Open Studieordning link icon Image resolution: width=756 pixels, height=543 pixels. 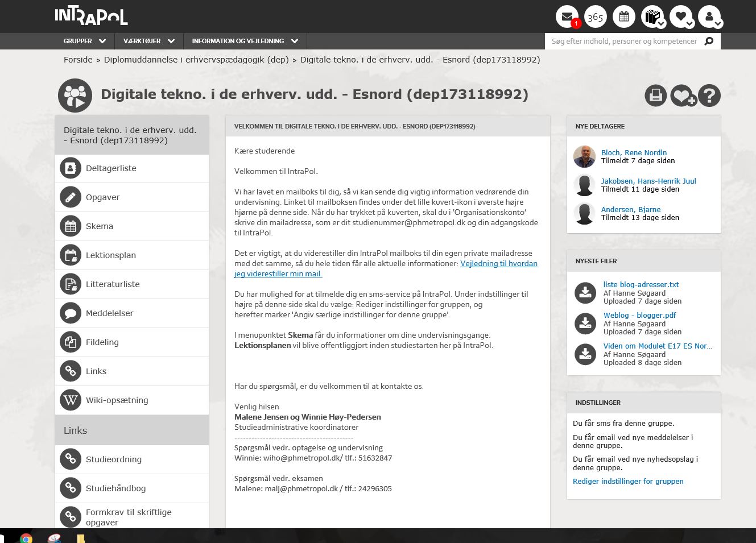(x=71, y=459)
